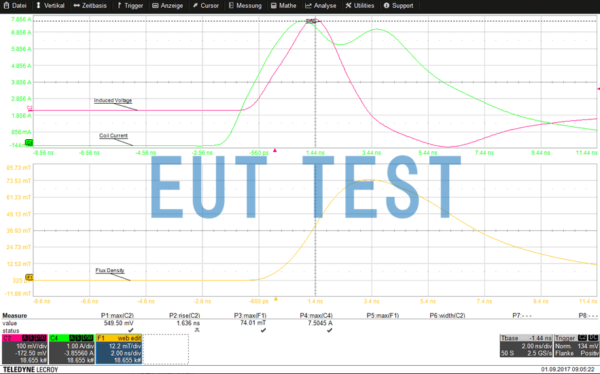Image resolution: width=600 pixels, height=374 pixels.
Task: Open the Support menu
Action: pos(398,6)
